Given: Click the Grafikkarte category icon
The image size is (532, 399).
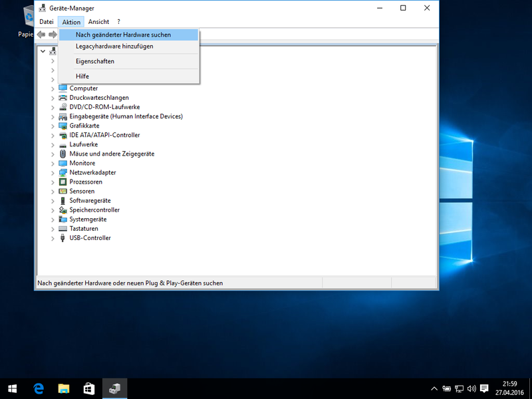Looking at the screenshot, I should point(64,126).
